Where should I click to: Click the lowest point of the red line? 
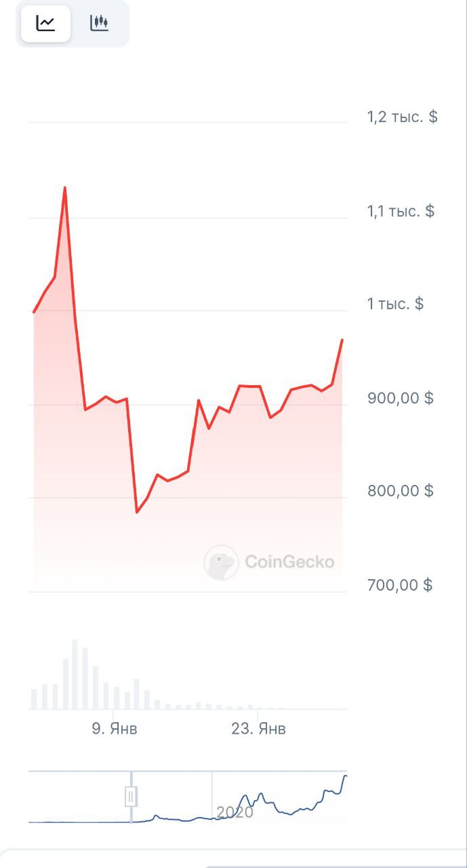(137, 511)
